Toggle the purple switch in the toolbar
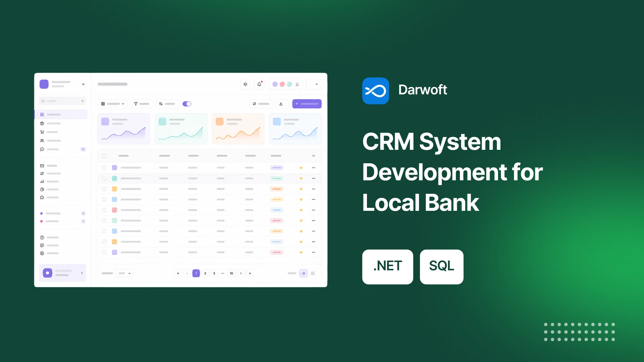644x362 pixels. pos(187,104)
